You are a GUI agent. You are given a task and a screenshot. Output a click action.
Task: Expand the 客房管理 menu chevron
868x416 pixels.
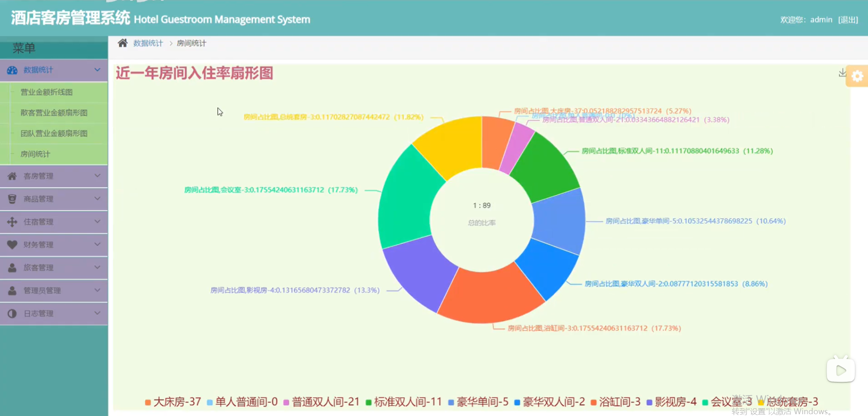click(x=97, y=175)
